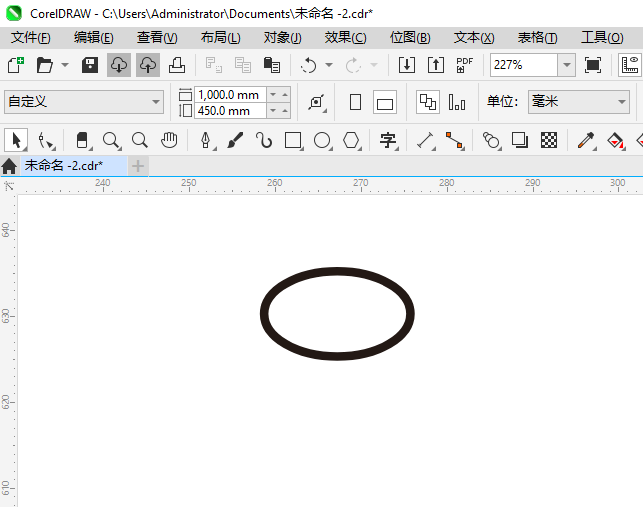Add a new document tab with plus
Screen dimensions: 643x507
tap(138, 166)
